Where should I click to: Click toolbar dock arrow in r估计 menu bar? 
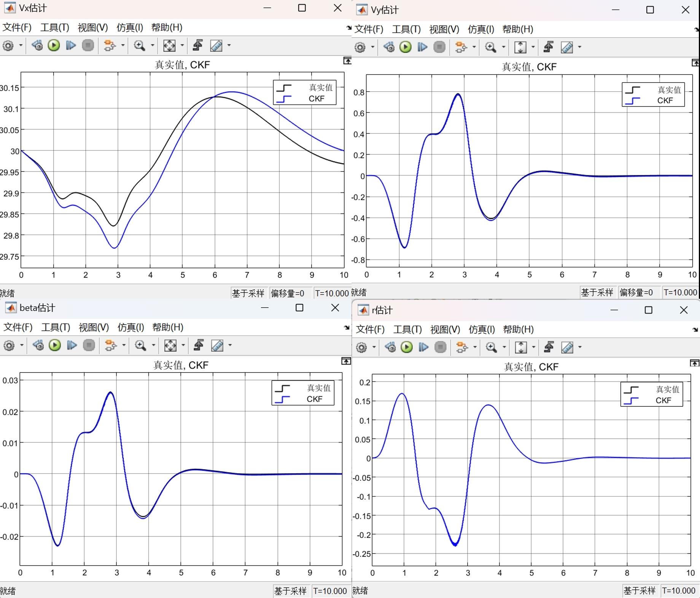[x=696, y=330]
